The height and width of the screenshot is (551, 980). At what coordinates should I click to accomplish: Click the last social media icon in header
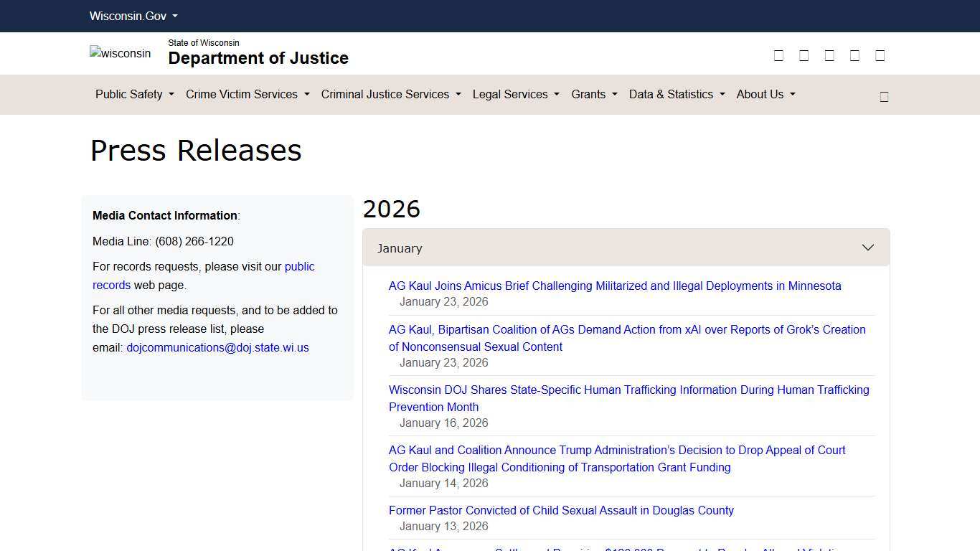(x=880, y=55)
